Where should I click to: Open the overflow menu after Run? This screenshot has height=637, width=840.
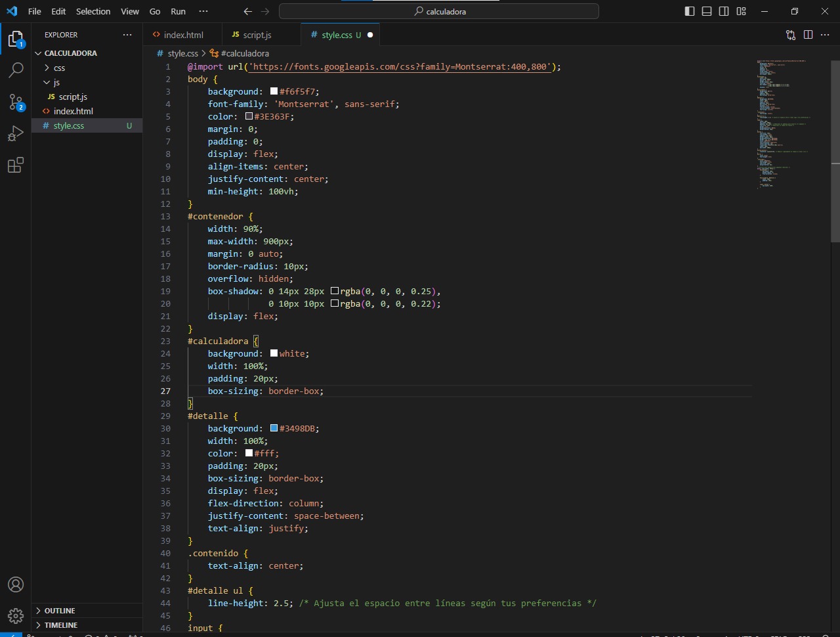(x=203, y=11)
